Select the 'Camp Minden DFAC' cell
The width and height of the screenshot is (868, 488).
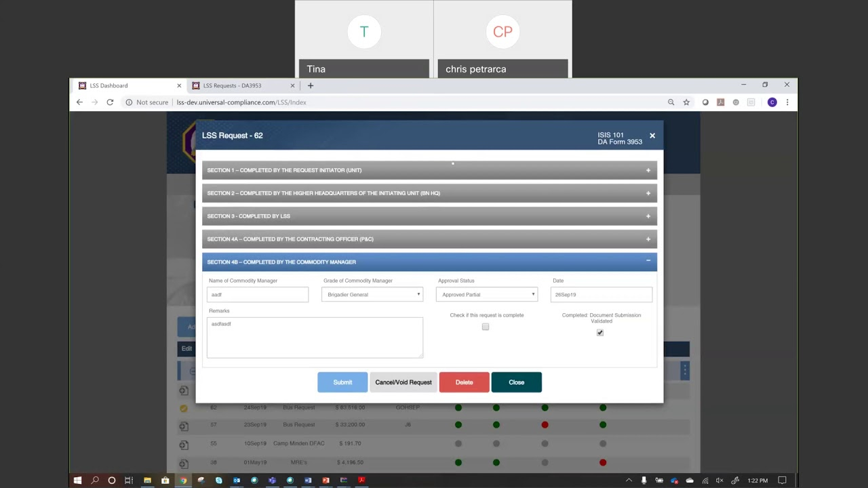coord(299,443)
